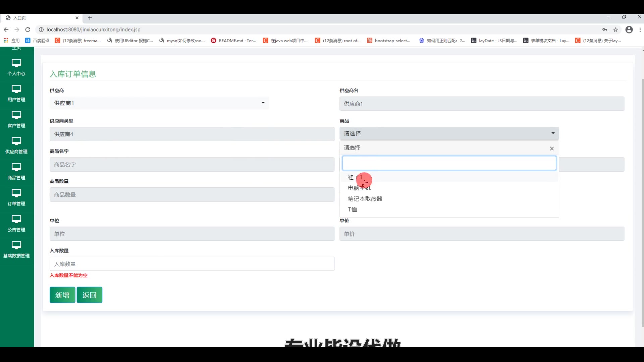Open 商品管理 sidebar icon
This screenshot has height=362, width=644.
[16, 167]
